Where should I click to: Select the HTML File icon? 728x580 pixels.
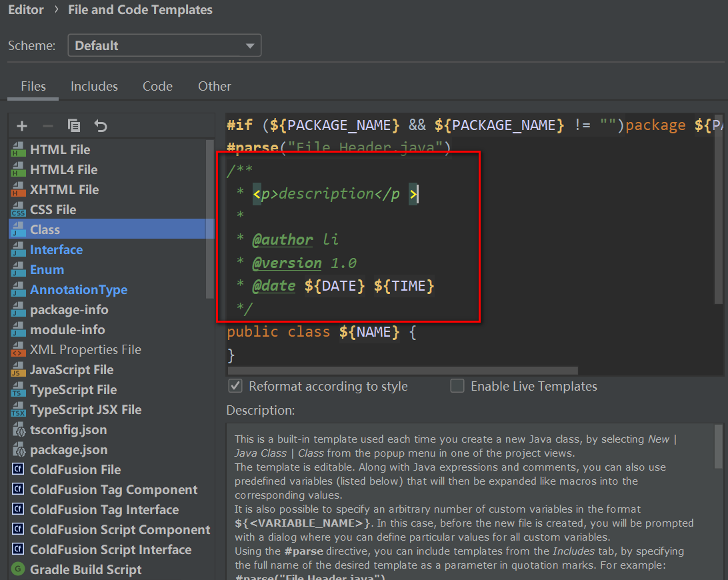[x=18, y=149]
